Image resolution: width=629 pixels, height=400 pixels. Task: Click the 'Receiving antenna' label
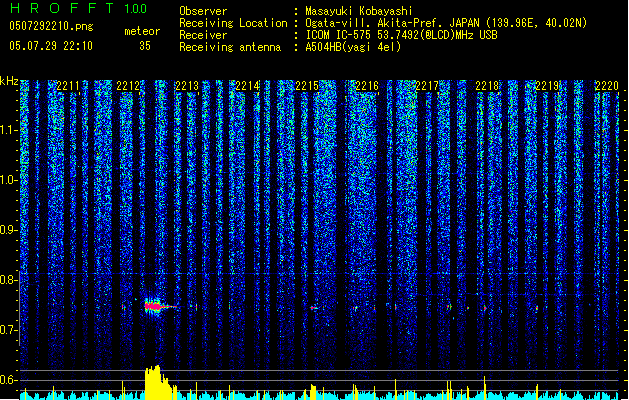point(230,47)
